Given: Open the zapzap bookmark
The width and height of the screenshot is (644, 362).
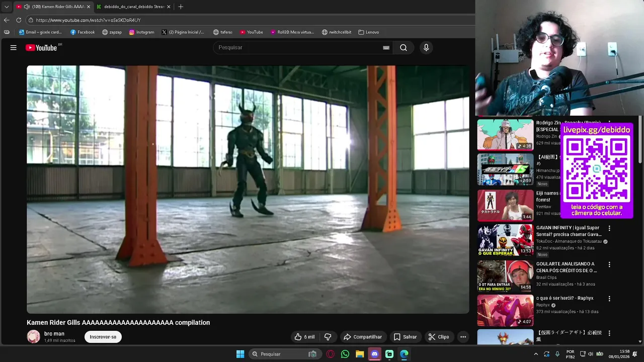Looking at the screenshot, I should click(112, 32).
